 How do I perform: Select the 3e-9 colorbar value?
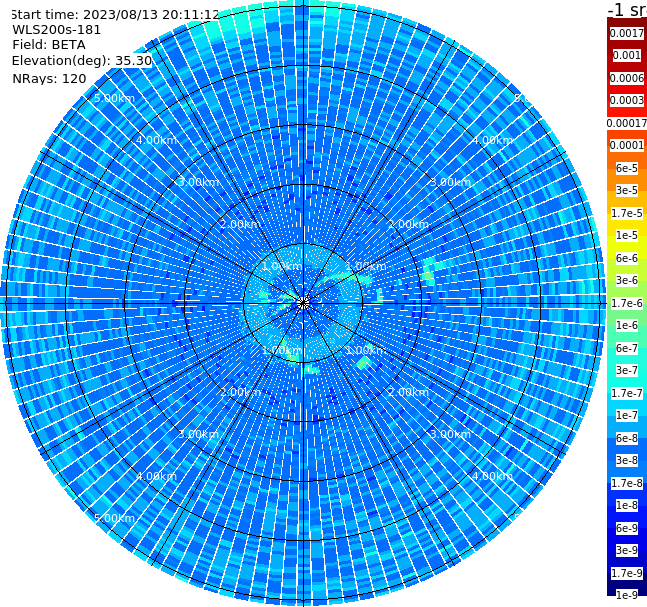click(x=627, y=550)
